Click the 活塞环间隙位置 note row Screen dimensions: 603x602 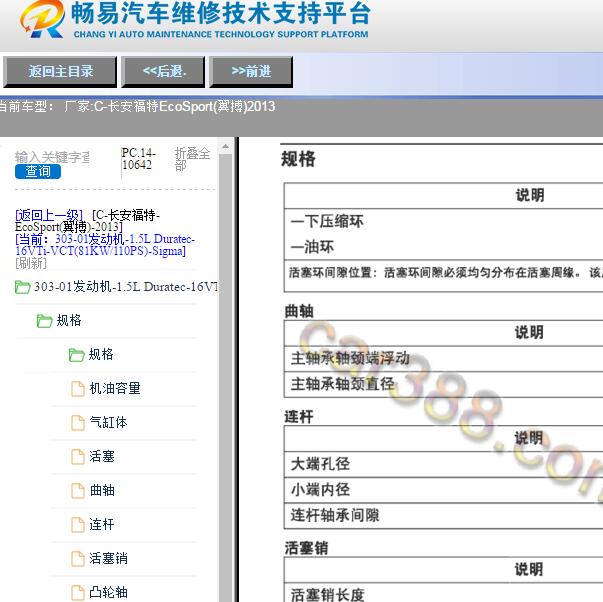coord(443,275)
